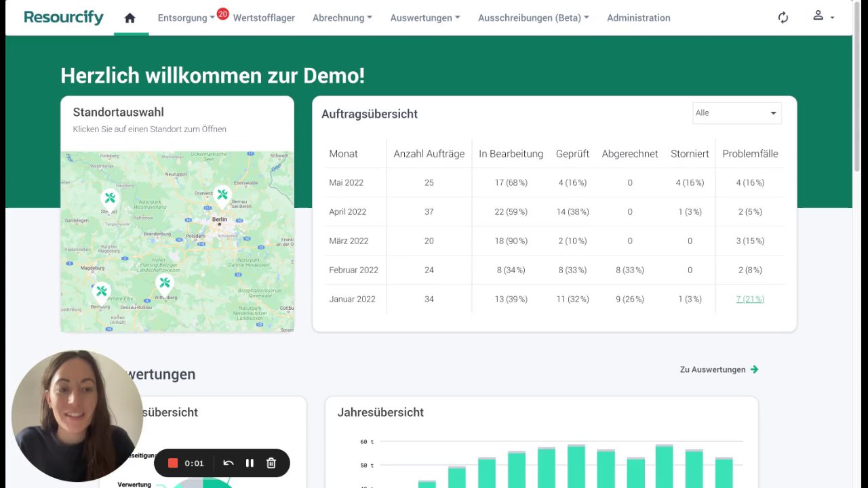Click the Berlin label on the map
Screen dimensions: 868x488
[220, 220]
